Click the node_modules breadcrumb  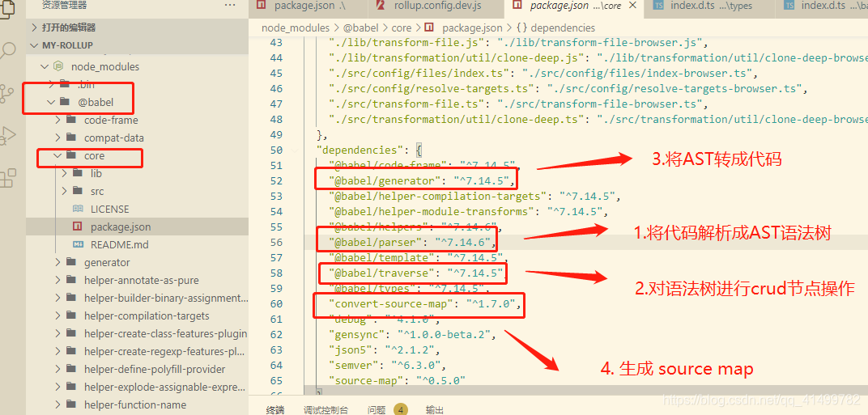click(x=296, y=28)
